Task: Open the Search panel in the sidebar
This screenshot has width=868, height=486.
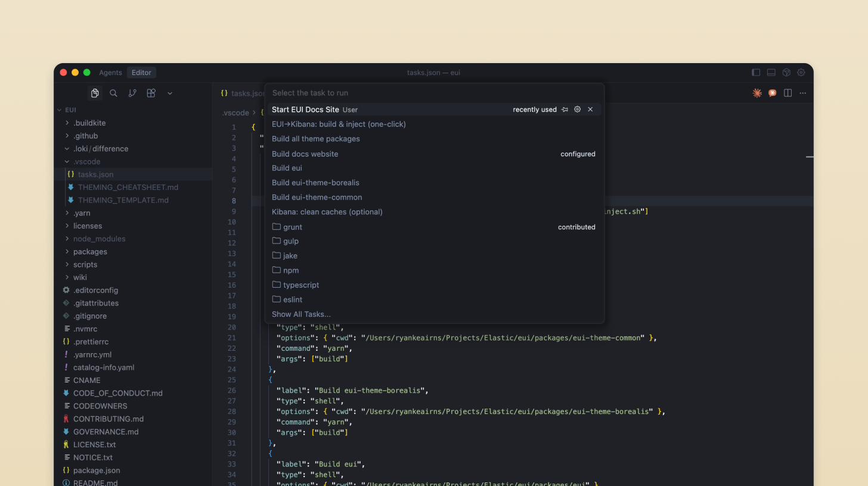Action: click(113, 93)
